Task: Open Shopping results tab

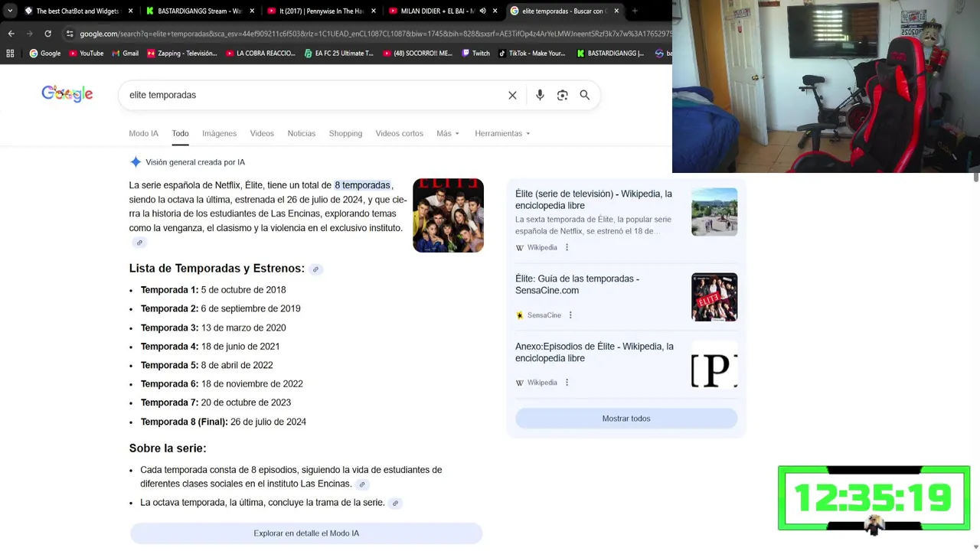Action: pos(345,133)
